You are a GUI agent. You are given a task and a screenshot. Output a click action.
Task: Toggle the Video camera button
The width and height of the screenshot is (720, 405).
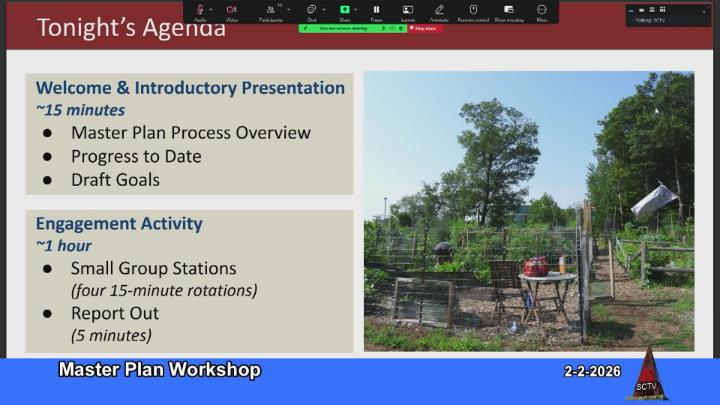click(232, 10)
